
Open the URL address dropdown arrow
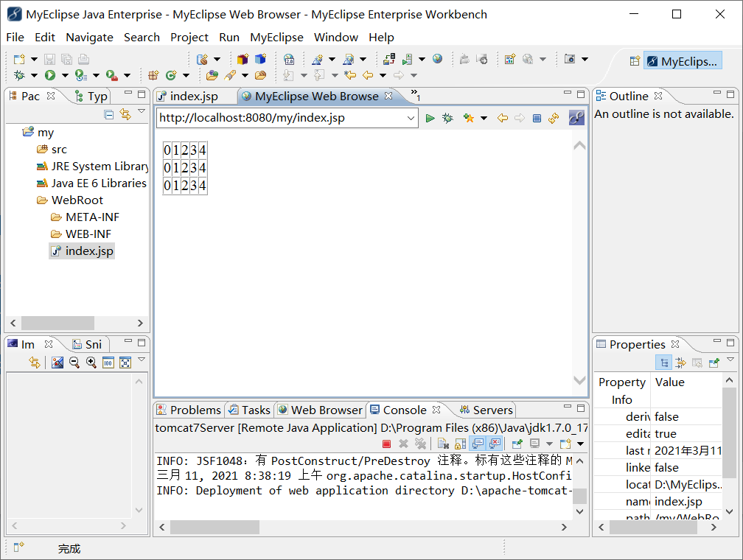[x=411, y=118]
